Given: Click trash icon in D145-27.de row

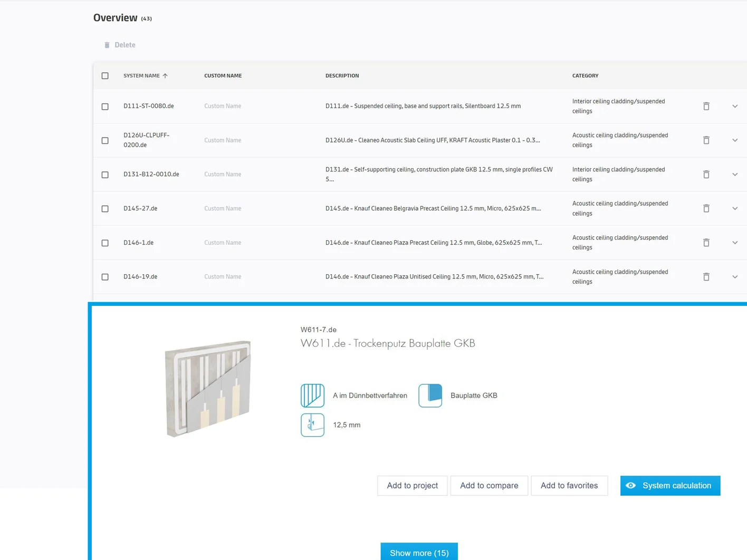Looking at the screenshot, I should click(x=706, y=208).
